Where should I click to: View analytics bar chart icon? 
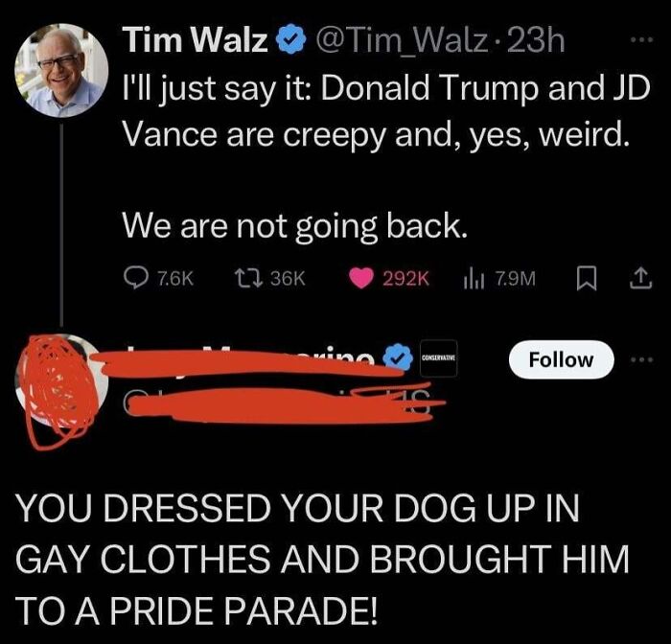(474, 279)
